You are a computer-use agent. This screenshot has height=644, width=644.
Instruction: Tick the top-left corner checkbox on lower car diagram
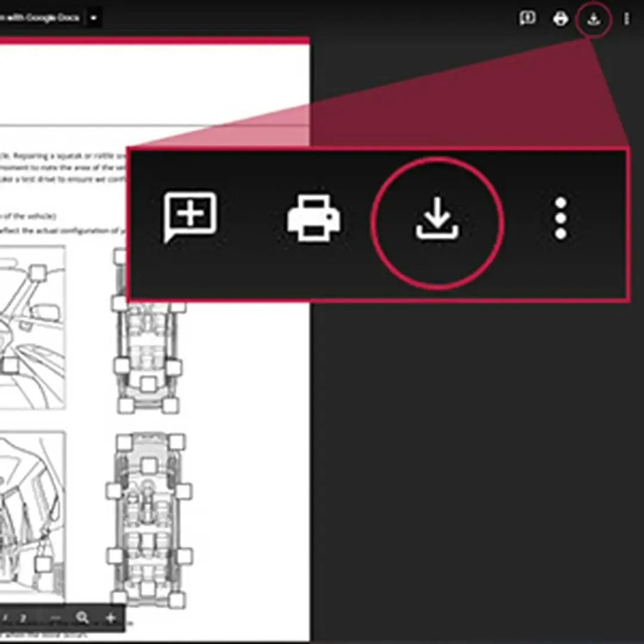pos(124,442)
